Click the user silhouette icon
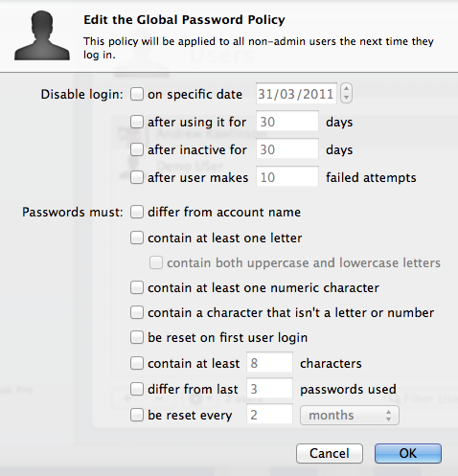This screenshot has width=458, height=476. [42, 35]
